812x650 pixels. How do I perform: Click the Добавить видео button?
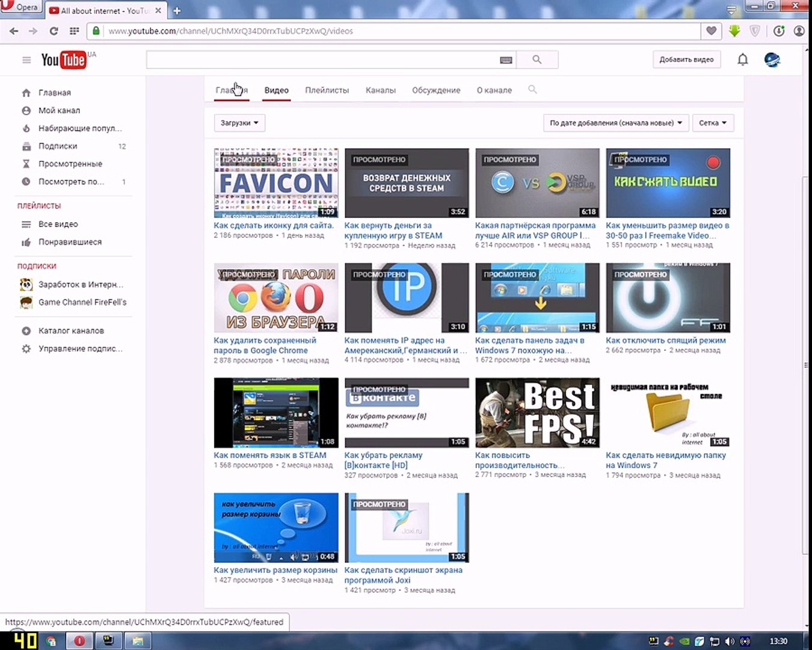tap(686, 60)
